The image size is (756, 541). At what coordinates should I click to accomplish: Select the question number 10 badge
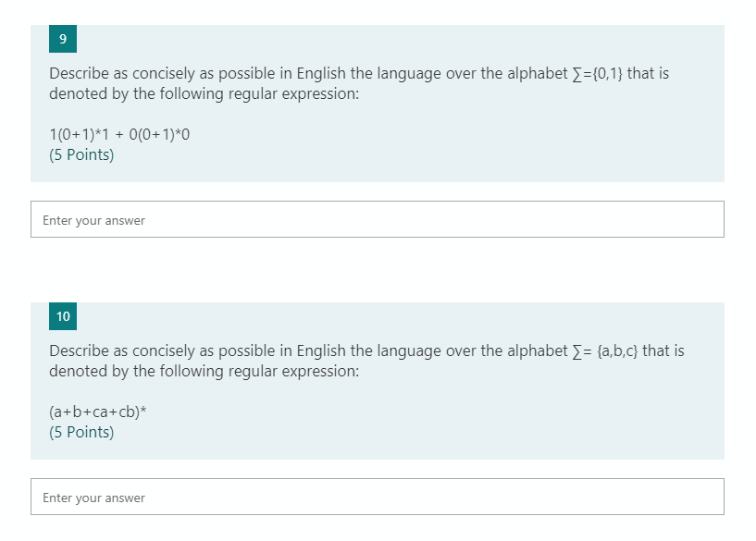pos(62,316)
